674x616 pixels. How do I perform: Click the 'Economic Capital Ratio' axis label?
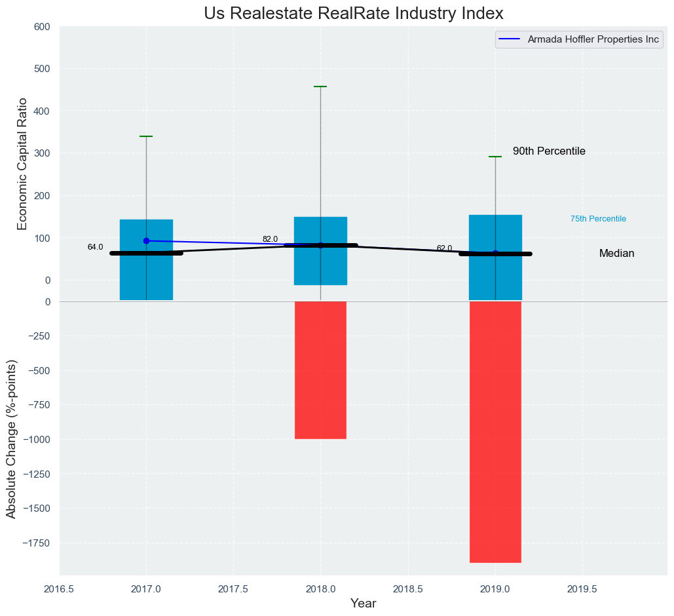(x=22, y=164)
